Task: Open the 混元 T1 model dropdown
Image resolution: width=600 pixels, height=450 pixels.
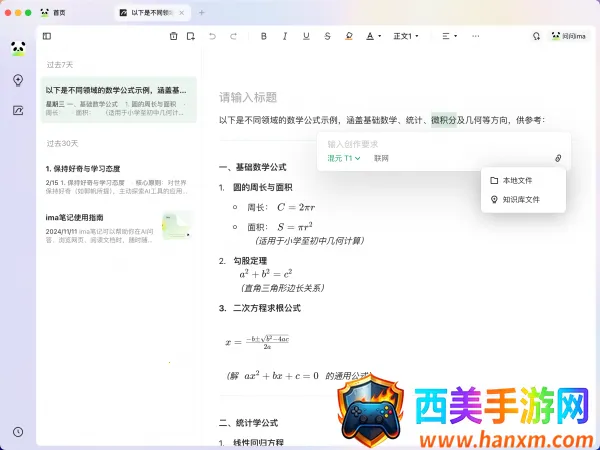Action: coord(344,158)
